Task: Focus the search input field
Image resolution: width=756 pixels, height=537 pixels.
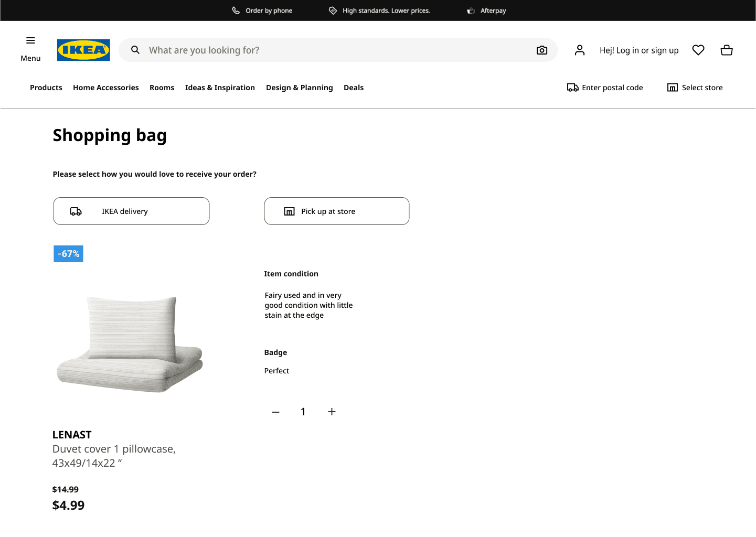Action: tap(338, 50)
